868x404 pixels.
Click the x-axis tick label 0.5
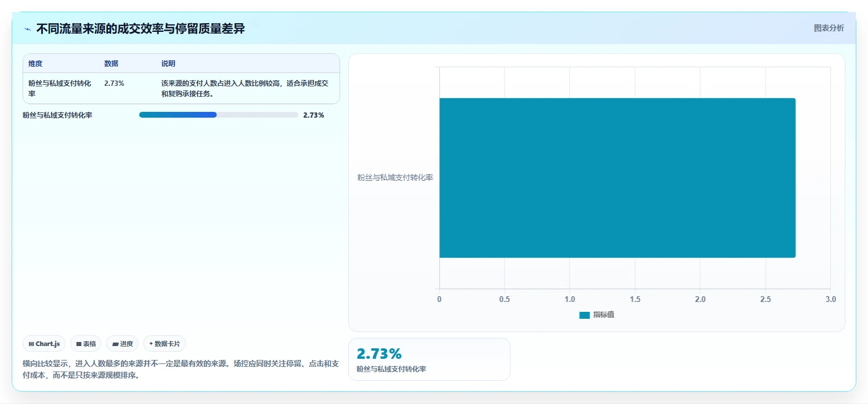pos(505,299)
